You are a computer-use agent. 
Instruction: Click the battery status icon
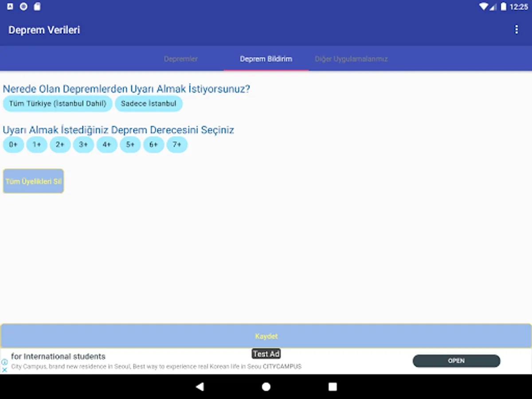(x=503, y=7)
